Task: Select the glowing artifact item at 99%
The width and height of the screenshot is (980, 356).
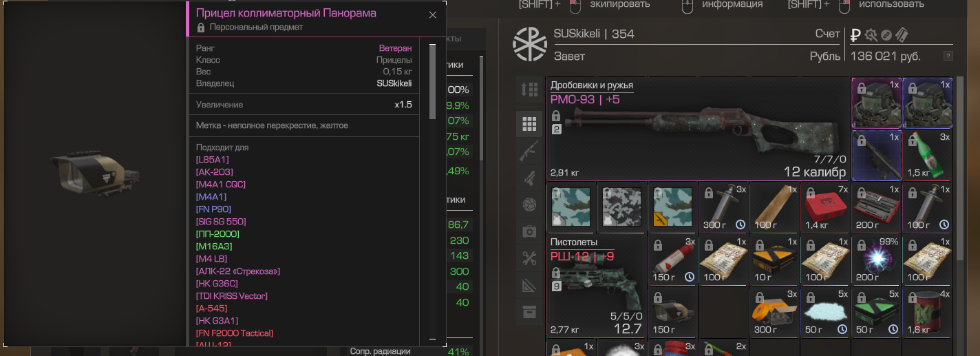Action: click(876, 260)
